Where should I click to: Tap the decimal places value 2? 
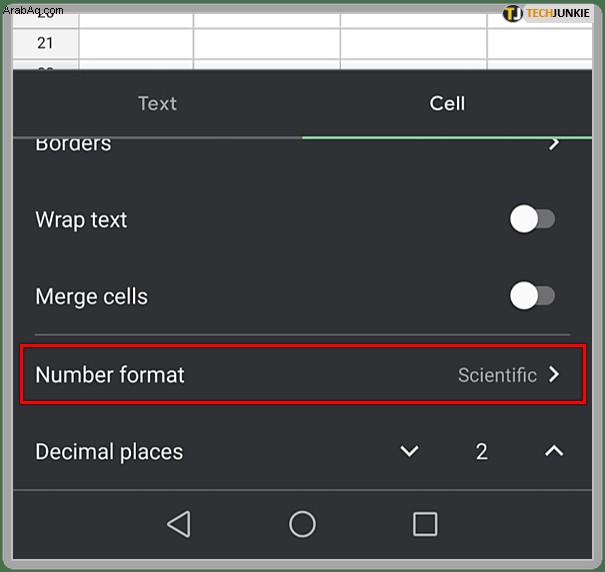point(482,451)
